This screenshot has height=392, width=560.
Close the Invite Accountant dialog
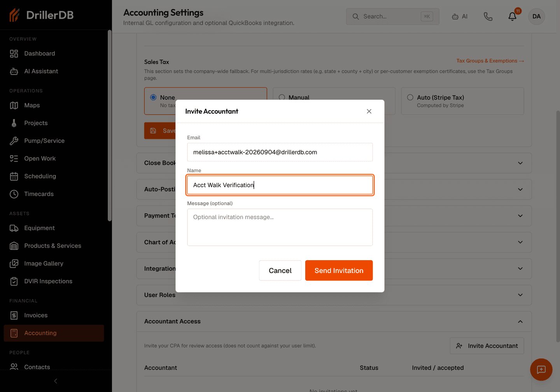coord(369,111)
